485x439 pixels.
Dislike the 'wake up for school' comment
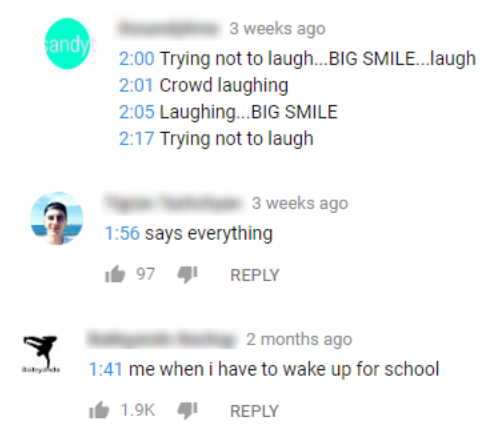click(x=188, y=410)
